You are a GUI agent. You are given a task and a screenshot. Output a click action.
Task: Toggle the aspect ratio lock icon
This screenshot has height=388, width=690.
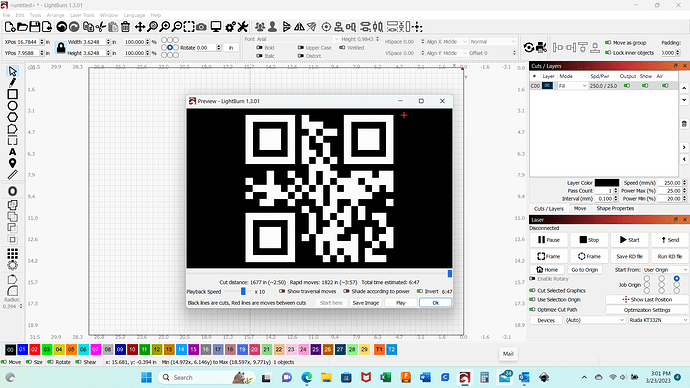point(61,48)
